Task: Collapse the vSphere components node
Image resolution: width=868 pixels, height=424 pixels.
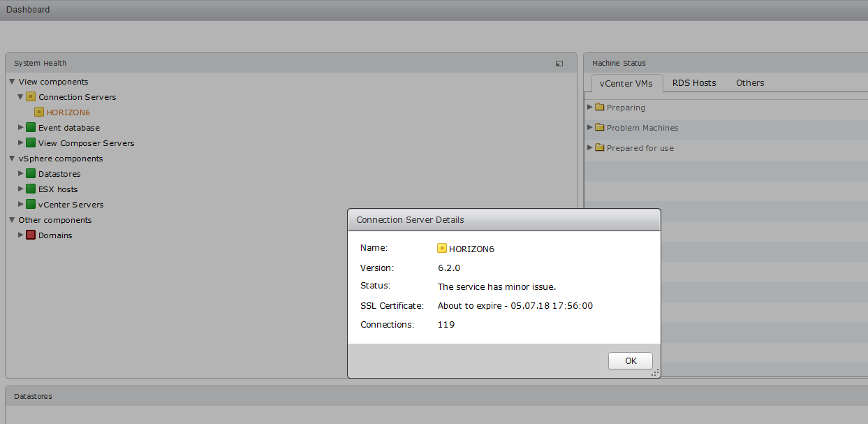Action: pos(12,159)
